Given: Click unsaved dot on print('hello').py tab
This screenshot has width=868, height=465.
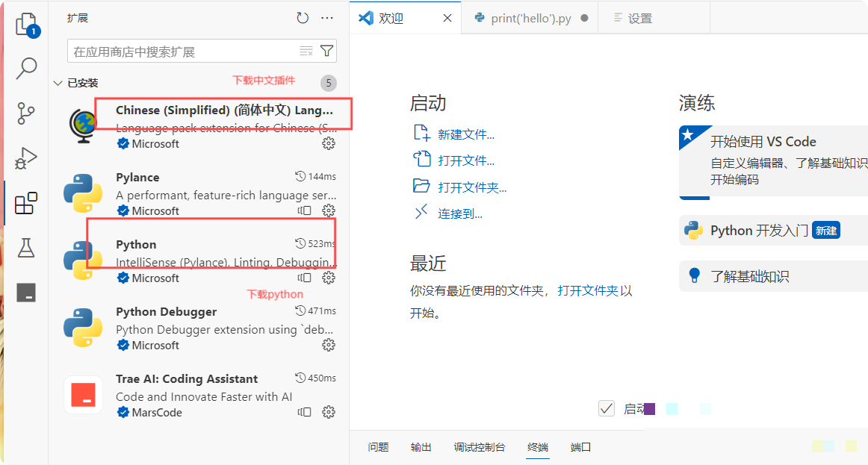Looking at the screenshot, I should point(584,18).
